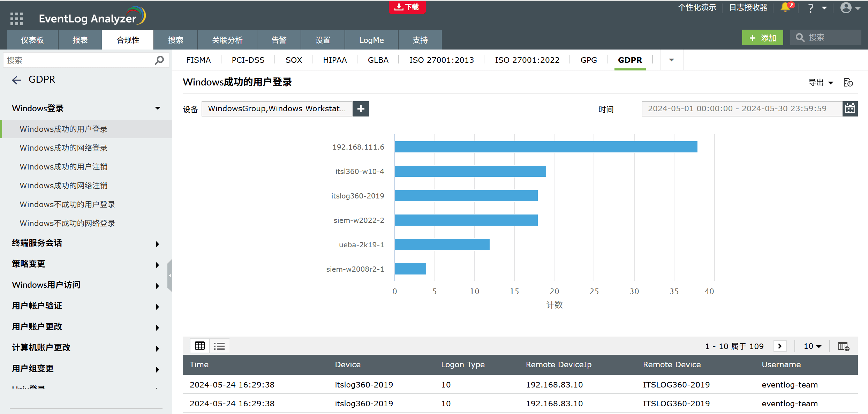Switch to list view
This screenshot has height=414, width=868.
219,346
